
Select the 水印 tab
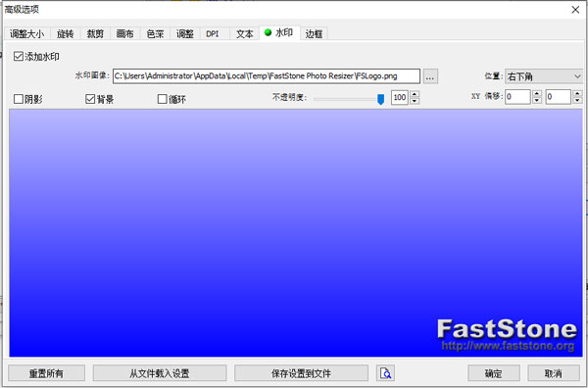click(279, 33)
